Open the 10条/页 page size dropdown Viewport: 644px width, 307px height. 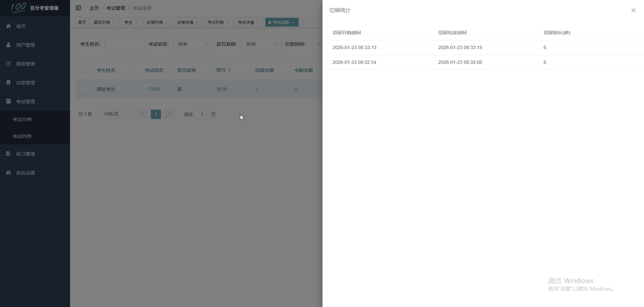114,114
